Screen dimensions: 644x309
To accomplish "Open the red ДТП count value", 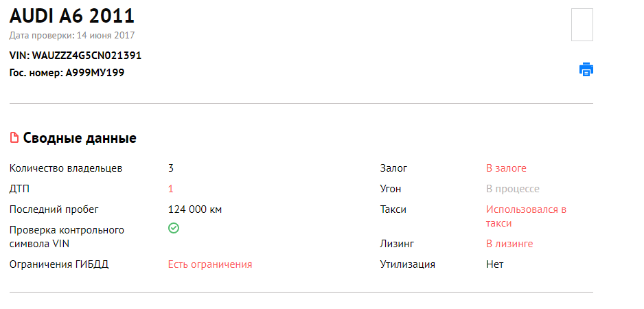I will [171, 189].
